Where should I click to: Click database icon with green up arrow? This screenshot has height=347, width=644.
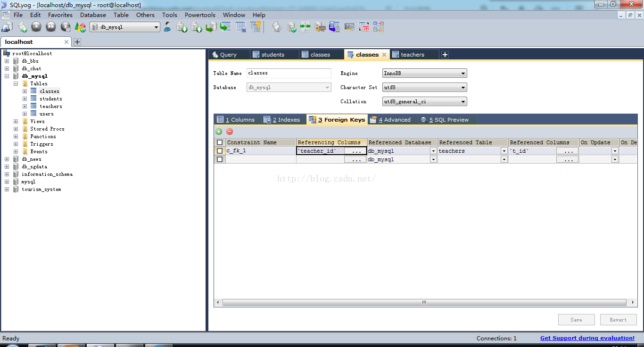197,27
